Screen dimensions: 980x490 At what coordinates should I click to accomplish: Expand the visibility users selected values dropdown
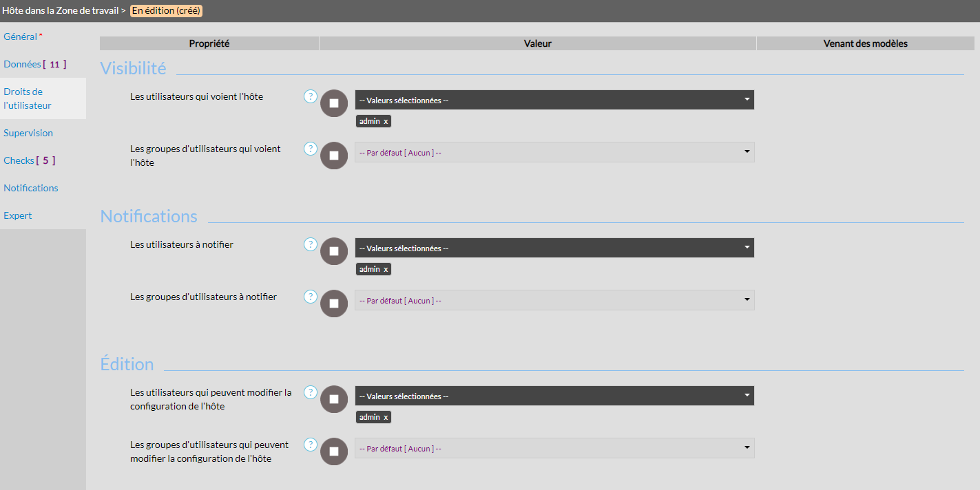click(554, 100)
